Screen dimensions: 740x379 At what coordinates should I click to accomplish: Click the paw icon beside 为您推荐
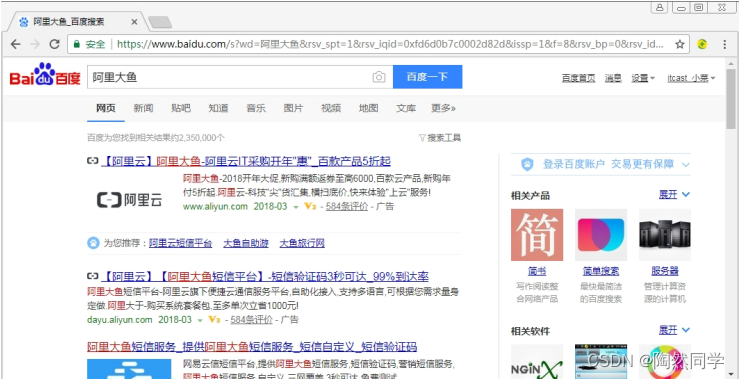point(93,243)
